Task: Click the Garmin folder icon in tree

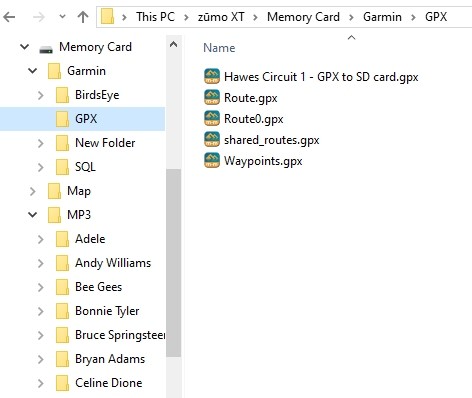Action: 54,71
